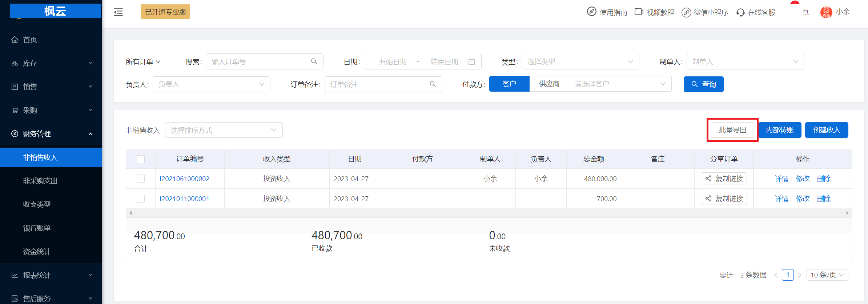
Task: Click the 创建收入 button
Action: 827,130
